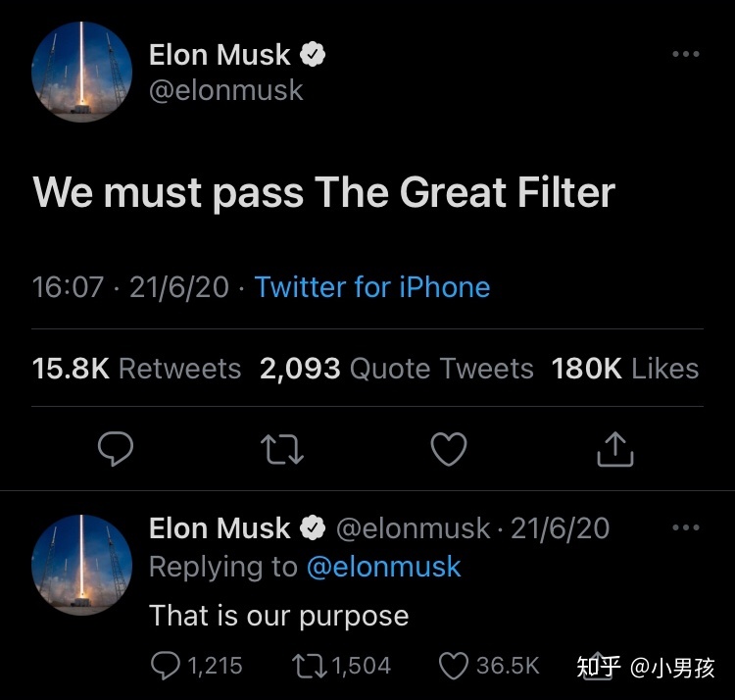
Task: Like the reply with 36.5K likes
Action: coord(454,667)
